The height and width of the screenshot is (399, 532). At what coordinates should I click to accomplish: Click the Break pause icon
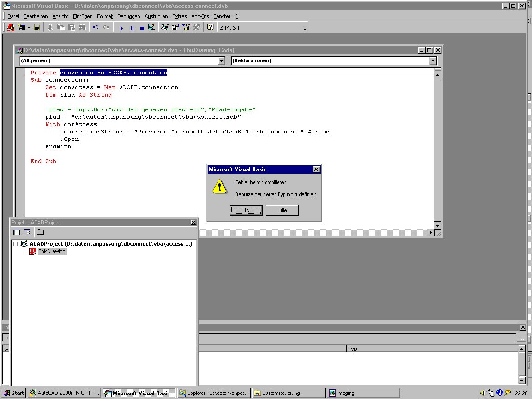point(132,28)
